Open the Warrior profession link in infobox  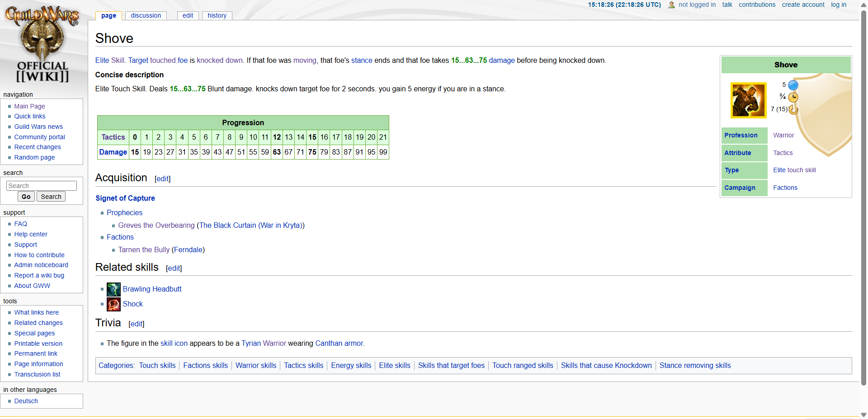click(x=783, y=135)
